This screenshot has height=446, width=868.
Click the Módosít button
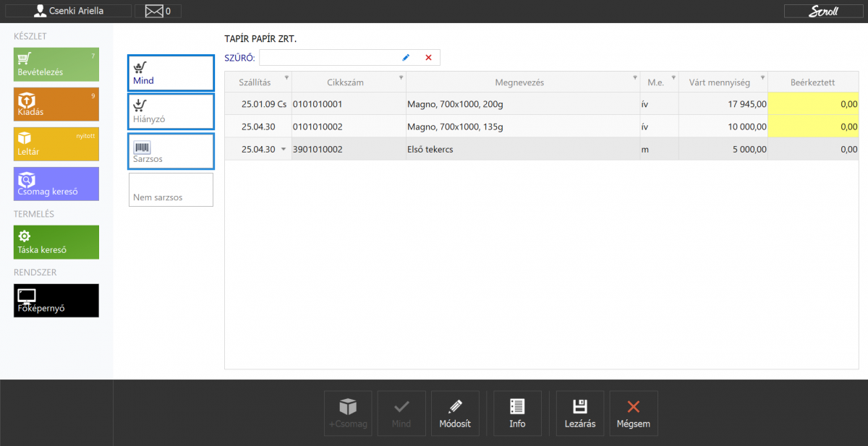tap(455, 413)
